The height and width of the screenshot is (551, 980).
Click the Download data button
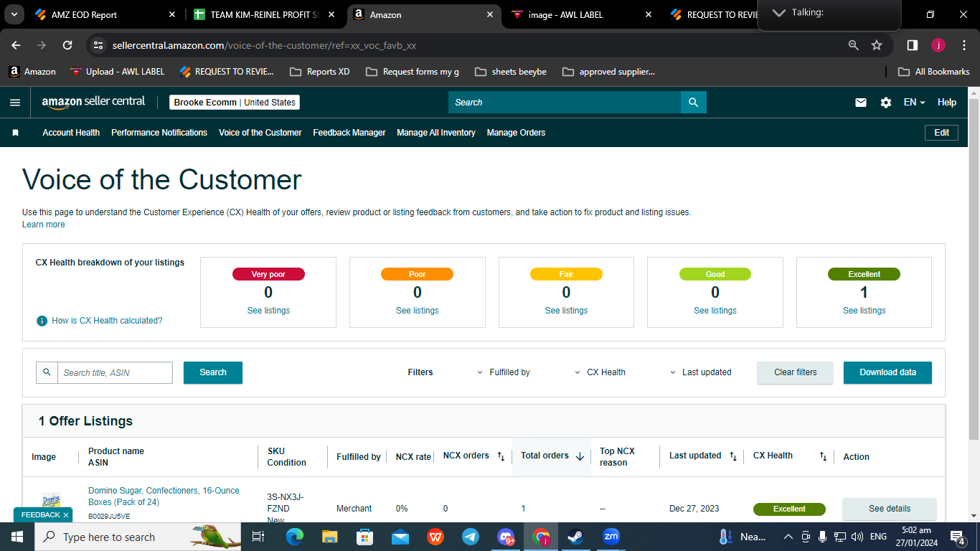tap(887, 372)
